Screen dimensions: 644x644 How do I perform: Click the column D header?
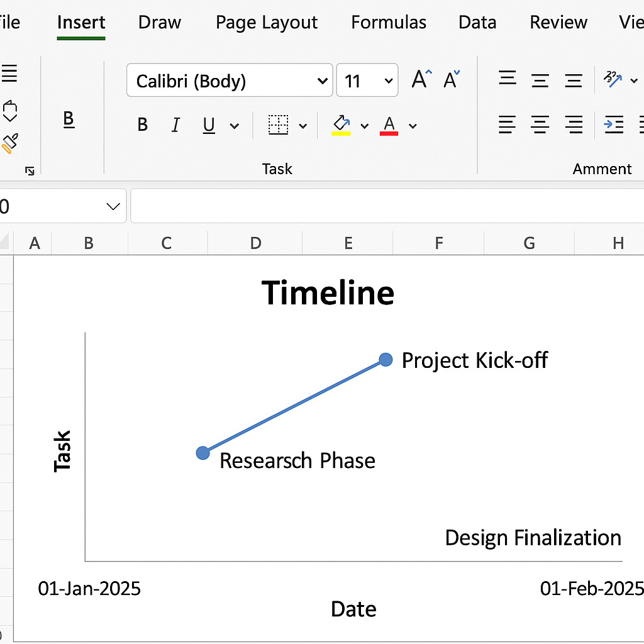(255, 243)
